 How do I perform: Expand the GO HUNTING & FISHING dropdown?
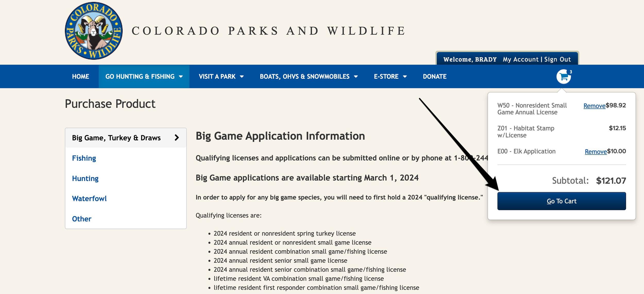pos(144,76)
